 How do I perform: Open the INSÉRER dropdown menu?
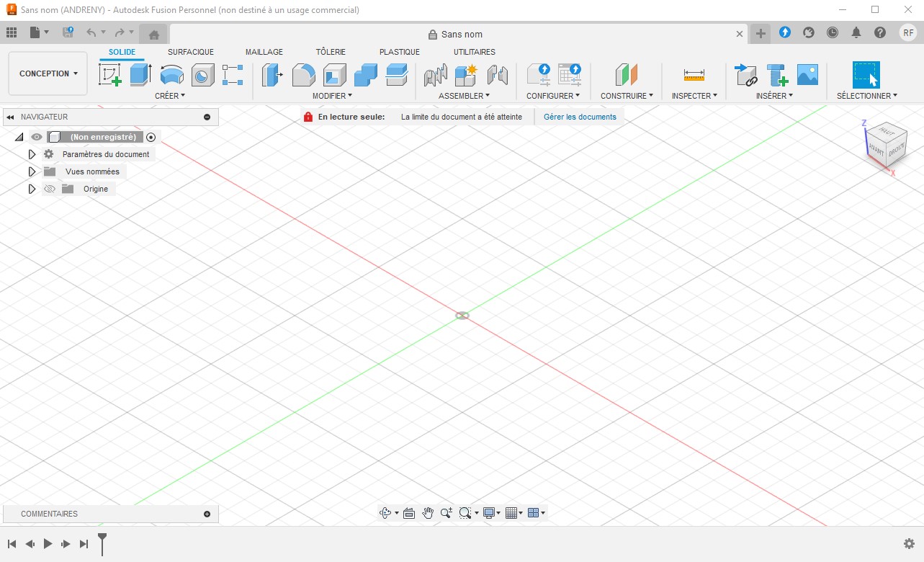click(x=774, y=96)
